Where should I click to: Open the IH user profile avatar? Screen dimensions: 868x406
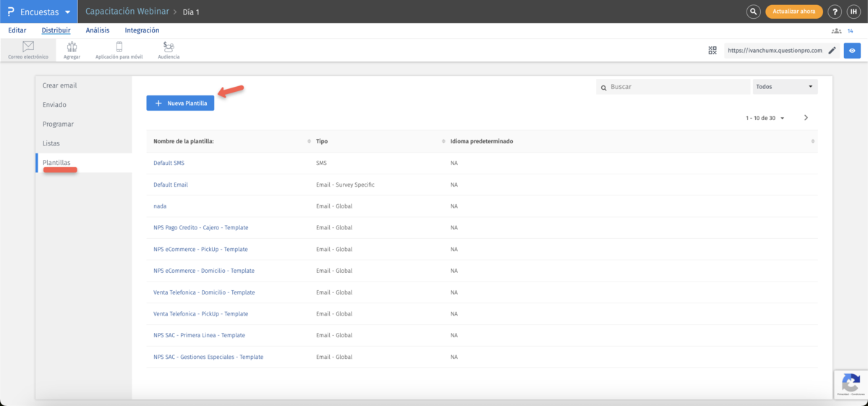click(x=854, y=12)
